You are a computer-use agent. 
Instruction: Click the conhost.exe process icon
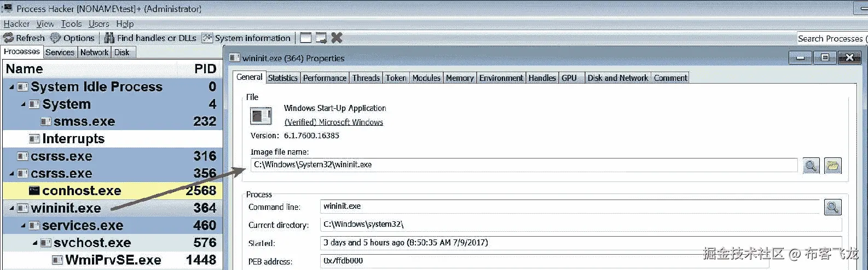(34, 191)
